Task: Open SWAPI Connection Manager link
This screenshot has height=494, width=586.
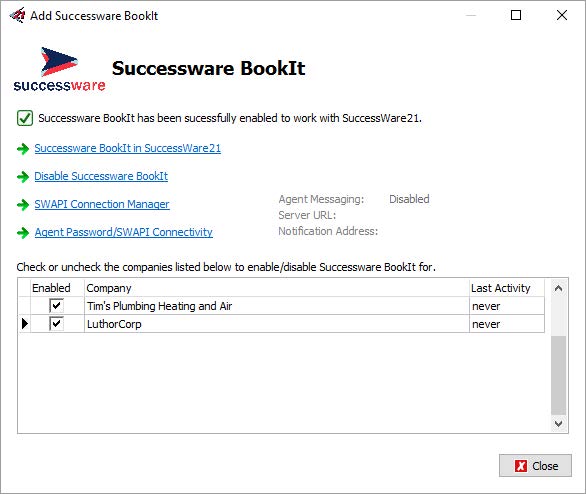Action: pos(102,204)
